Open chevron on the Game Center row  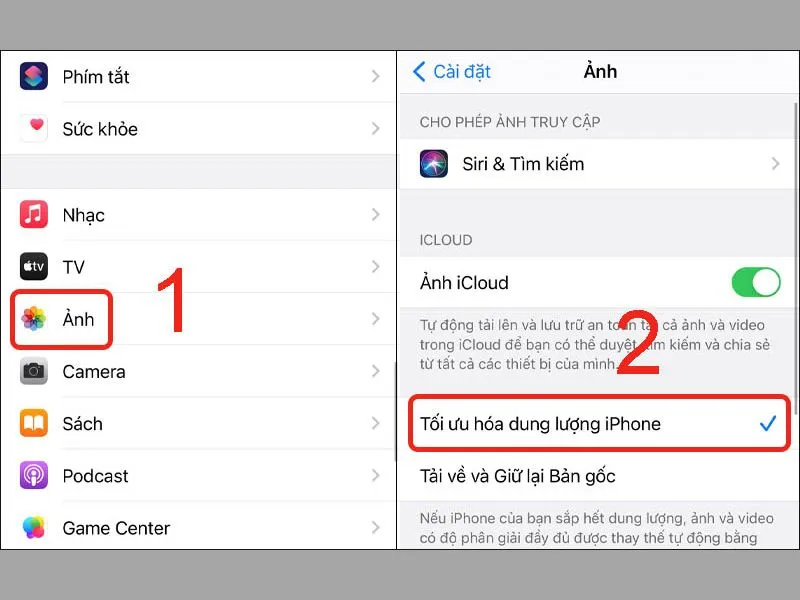(x=376, y=528)
